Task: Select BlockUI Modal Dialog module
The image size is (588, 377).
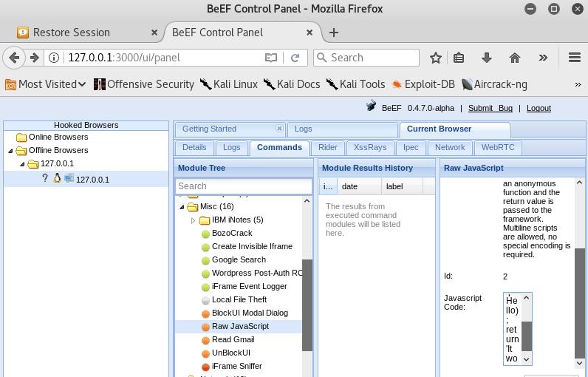Action: point(250,313)
